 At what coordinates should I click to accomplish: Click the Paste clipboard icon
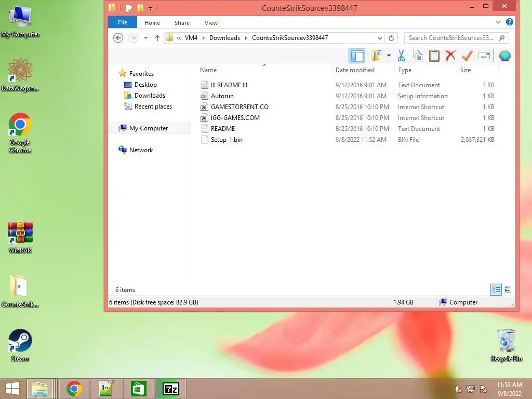click(x=434, y=56)
